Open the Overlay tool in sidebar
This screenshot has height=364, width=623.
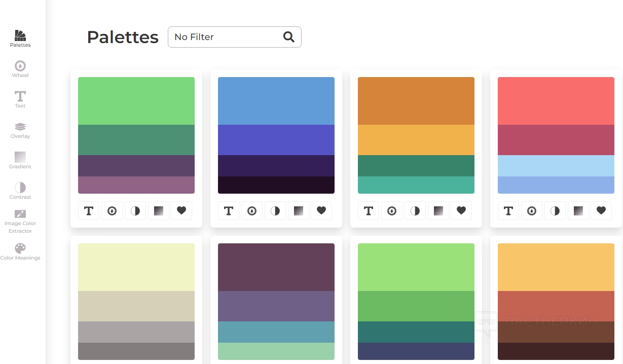(20, 130)
